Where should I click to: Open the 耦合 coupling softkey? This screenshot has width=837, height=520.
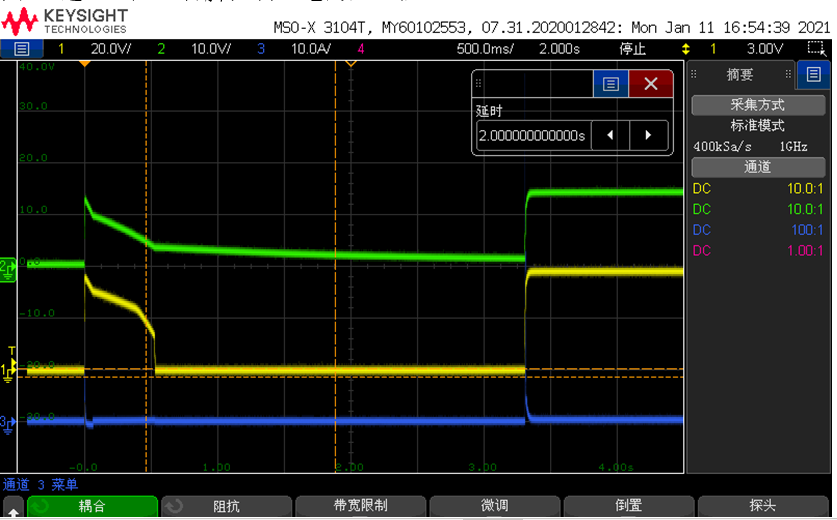[92, 506]
